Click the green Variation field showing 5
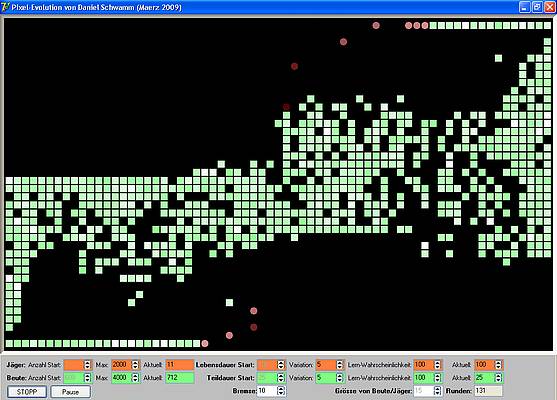This screenshot has width=557, height=400. click(326, 378)
